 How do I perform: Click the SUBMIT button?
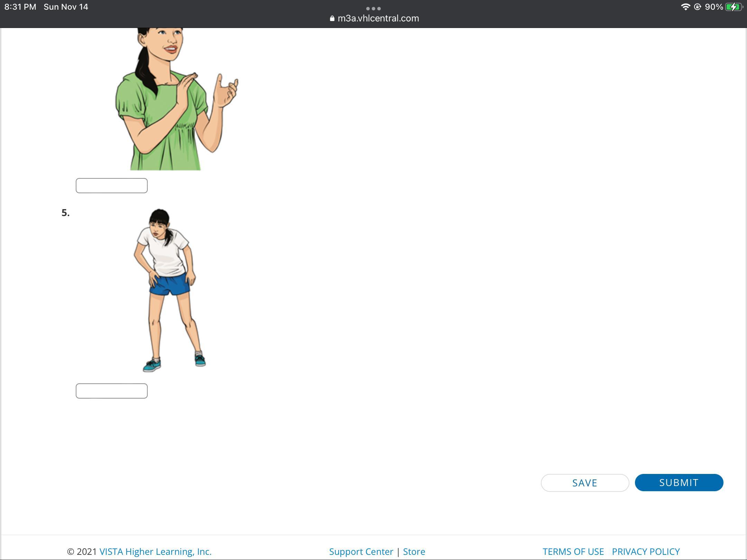[679, 483]
